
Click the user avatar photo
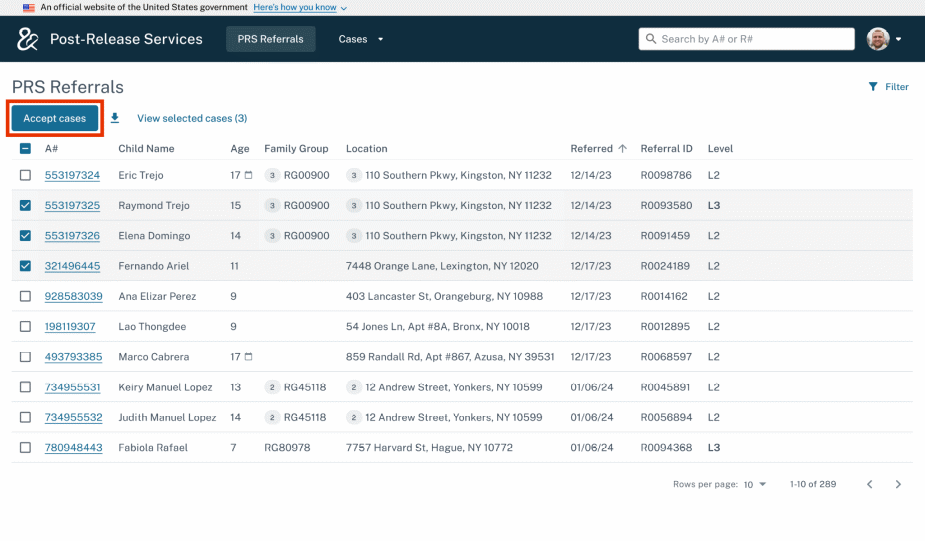(878, 39)
